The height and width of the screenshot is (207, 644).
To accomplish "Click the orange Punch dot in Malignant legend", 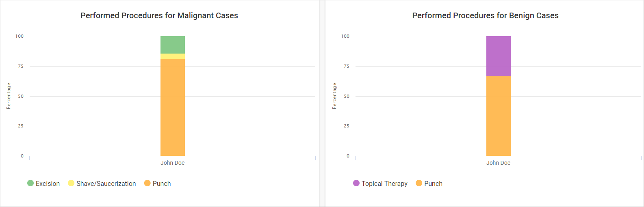I will (147, 183).
